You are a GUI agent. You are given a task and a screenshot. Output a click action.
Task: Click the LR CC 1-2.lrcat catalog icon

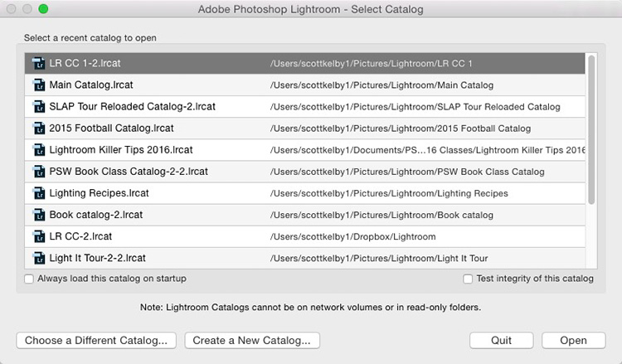pyautogui.click(x=39, y=63)
